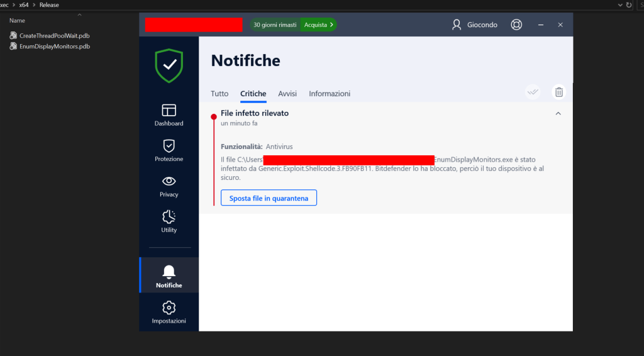This screenshot has width=644, height=356.
Task: Open the support lifebuoy icon
Action: coord(516,25)
